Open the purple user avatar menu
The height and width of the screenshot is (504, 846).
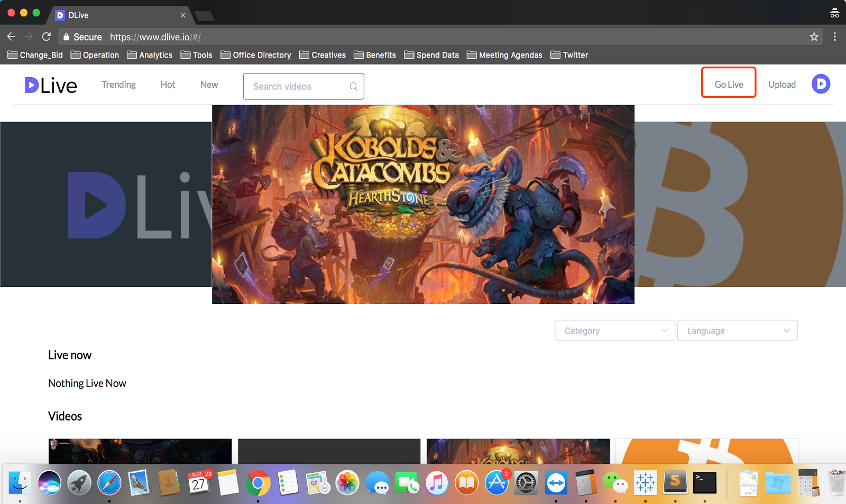click(821, 84)
